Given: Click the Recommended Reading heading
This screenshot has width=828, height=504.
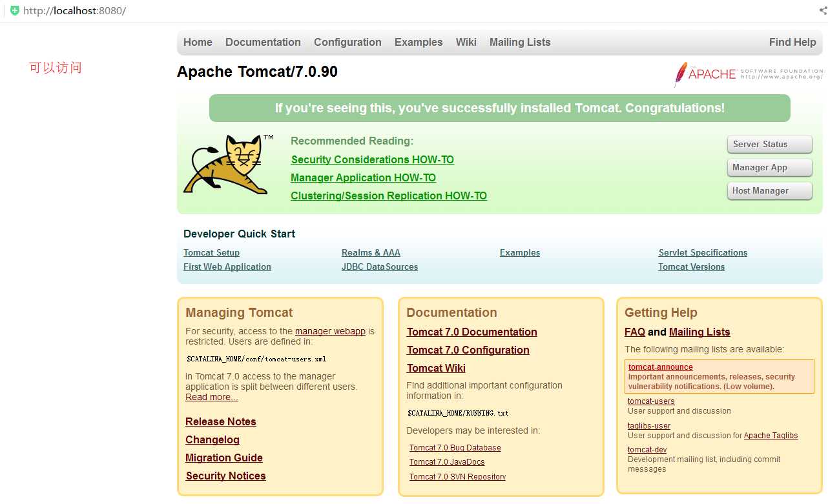Looking at the screenshot, I should tap(352, 141).
